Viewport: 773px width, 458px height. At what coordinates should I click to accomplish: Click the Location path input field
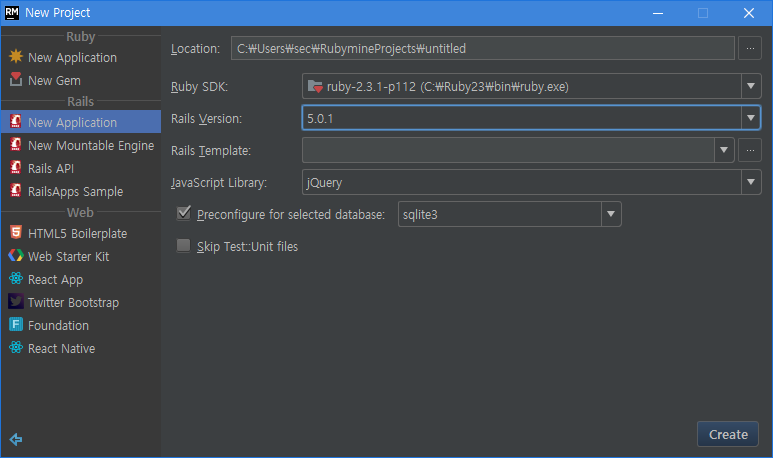coord(483,48)
